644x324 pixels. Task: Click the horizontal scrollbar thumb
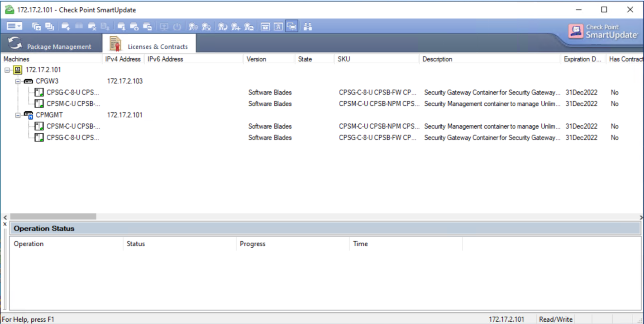tap(53, 217)
